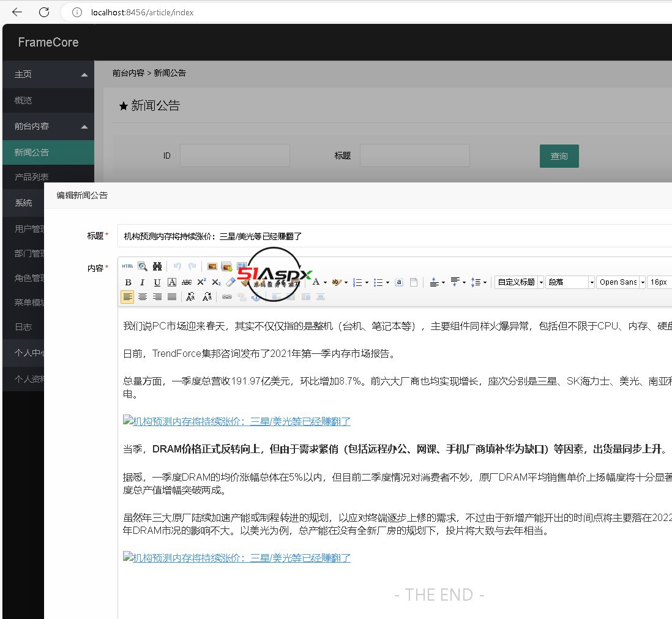
Task: Open paragraph spacing before dropdown
Action: click(x=443, y=282)
